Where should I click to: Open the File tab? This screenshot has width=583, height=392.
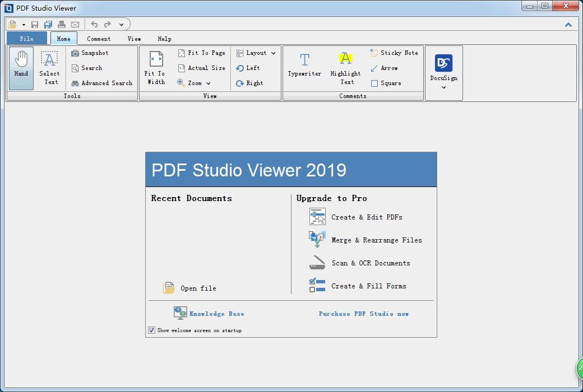coord(27,39)
